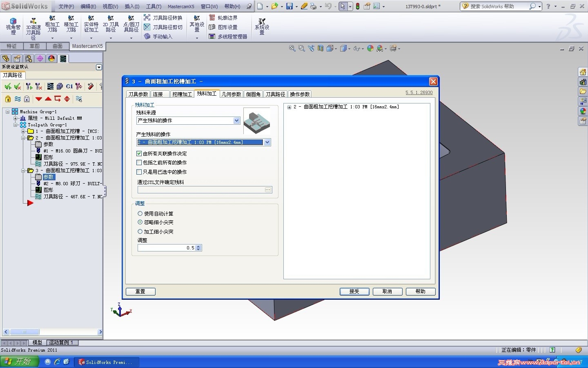Select the 忽略细小尖突 radio option
Screen dimensions: 588x368
pyautogui.click(x=140, y=222)
